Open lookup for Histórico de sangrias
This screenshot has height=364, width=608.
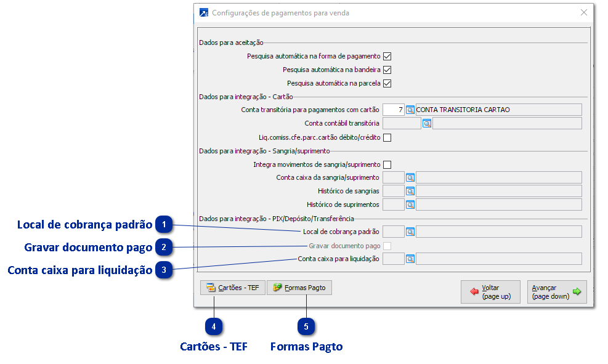[x=410, y=192]
